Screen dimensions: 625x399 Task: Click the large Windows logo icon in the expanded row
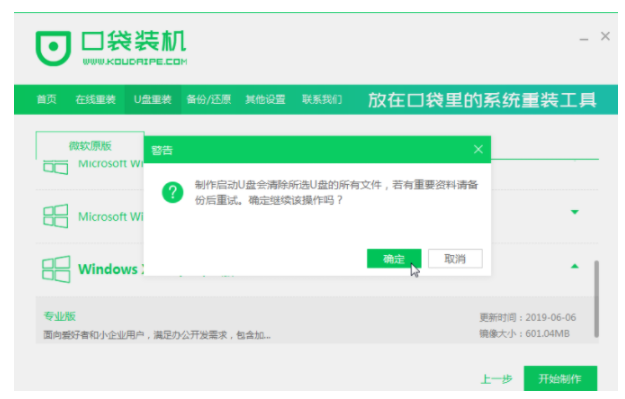coord(56,269)
